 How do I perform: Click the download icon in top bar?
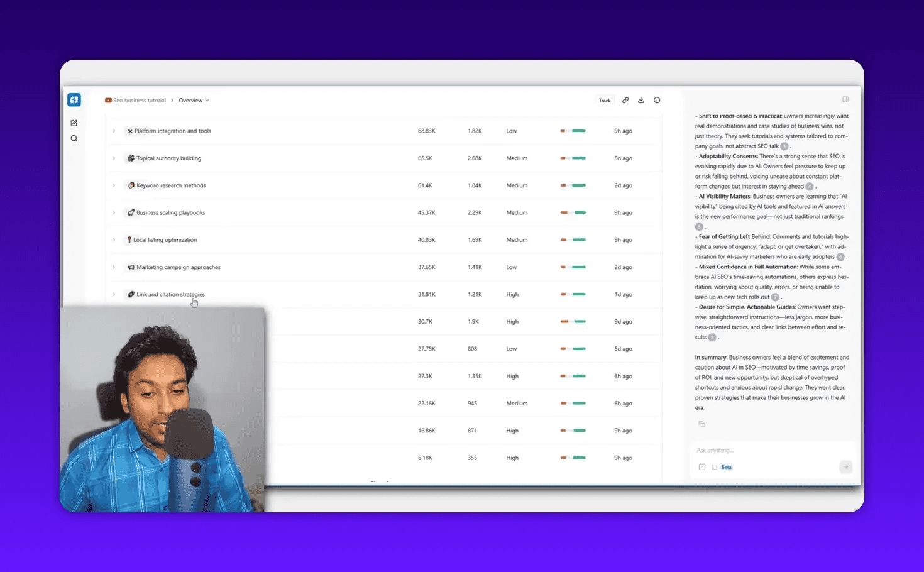[x=641, y=101]
